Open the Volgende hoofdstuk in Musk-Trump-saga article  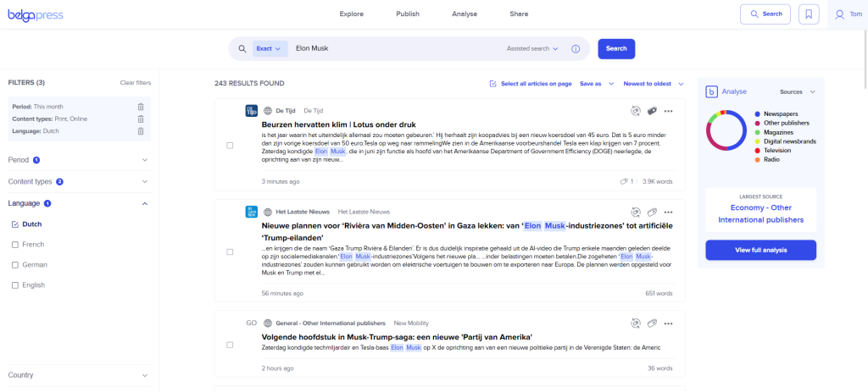(397, 337)
